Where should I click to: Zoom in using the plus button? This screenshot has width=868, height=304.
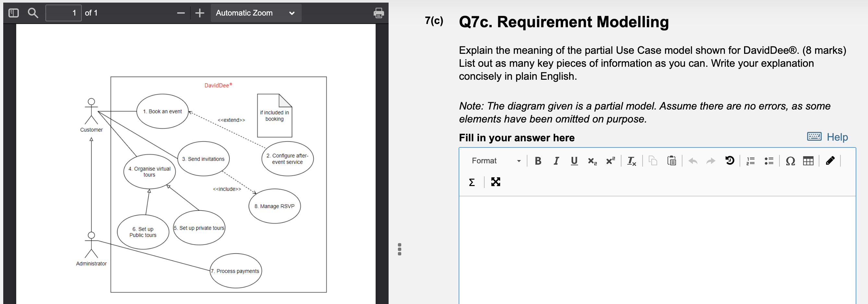click(199, 13)
